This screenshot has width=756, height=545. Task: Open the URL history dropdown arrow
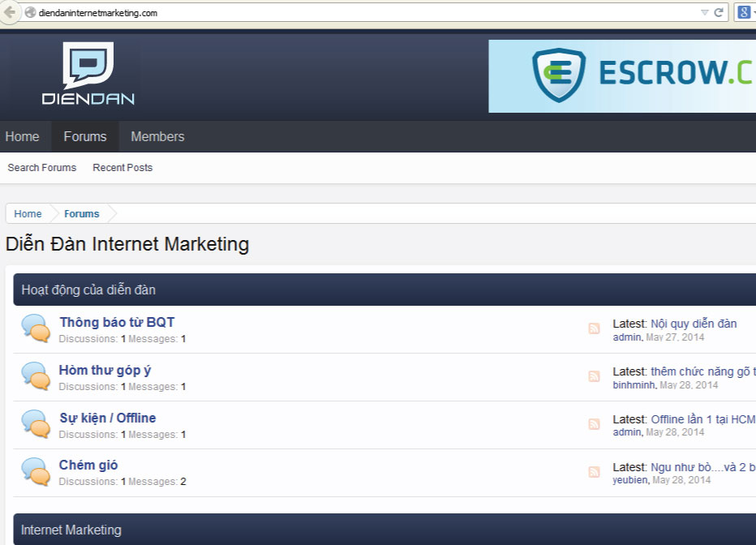(x=704, y=12)
